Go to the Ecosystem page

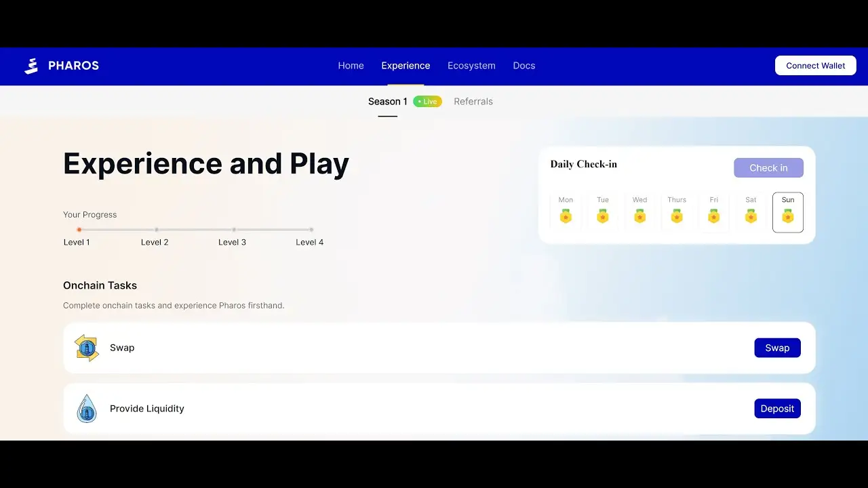[x=471, y=66]
